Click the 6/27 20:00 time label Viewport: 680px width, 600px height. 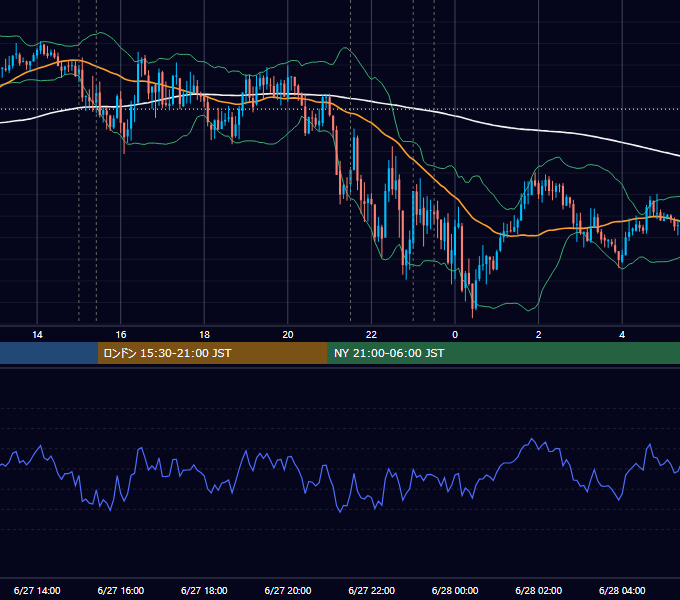288,590
